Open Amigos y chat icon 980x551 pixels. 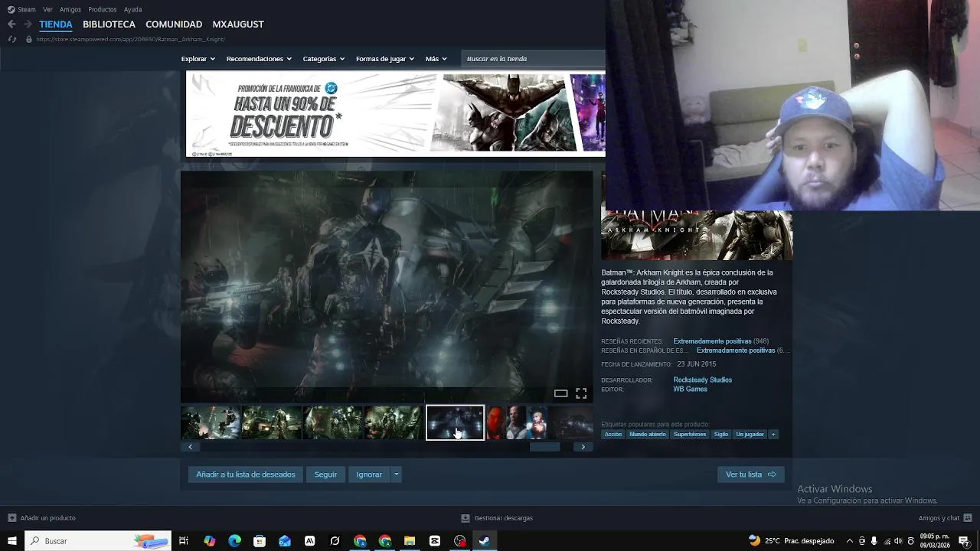pos(968,518)
